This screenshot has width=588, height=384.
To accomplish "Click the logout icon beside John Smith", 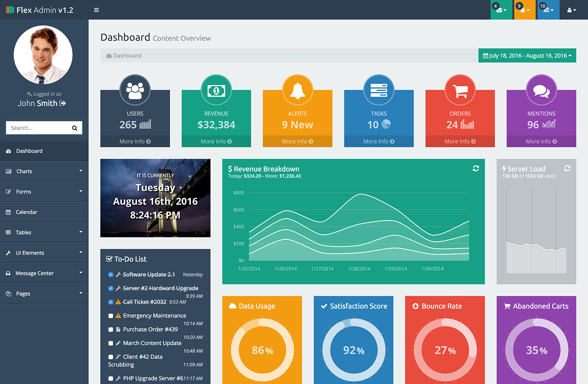I will [x=63, y=103].
